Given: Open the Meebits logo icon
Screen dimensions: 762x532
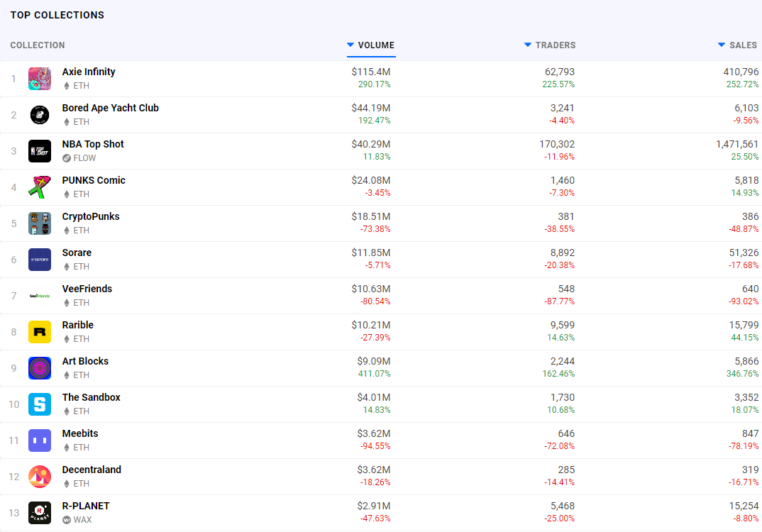Looking at the screenshot, I should [40, 440].
